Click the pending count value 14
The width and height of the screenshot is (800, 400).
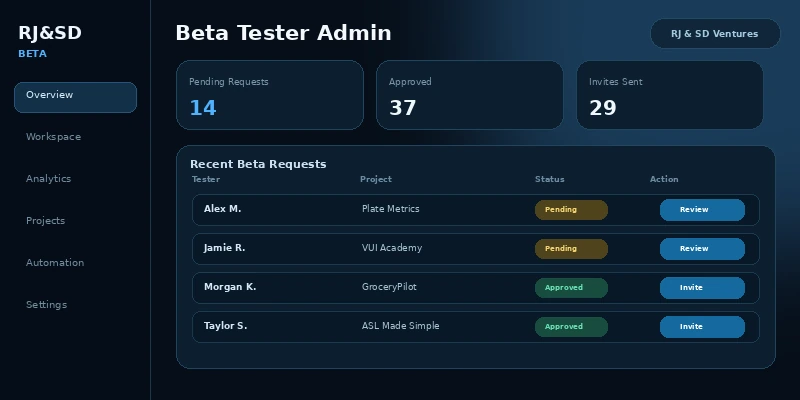(203, 108)
